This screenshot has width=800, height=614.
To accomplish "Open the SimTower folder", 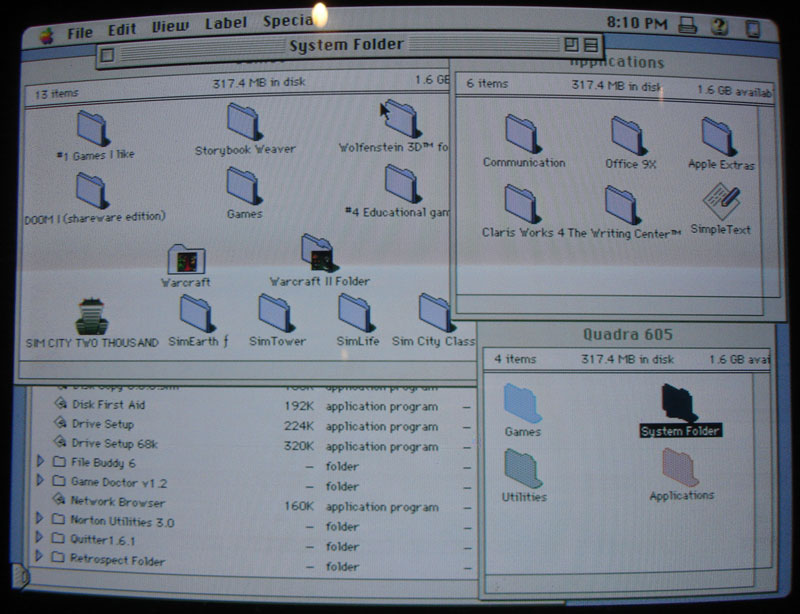I will coord(277,313).
